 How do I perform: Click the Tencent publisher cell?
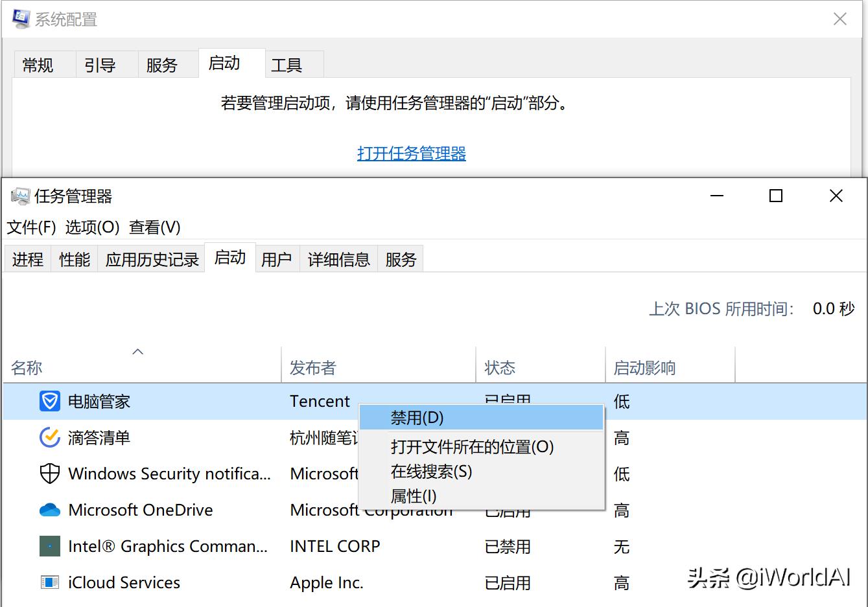[x=320, y=402]
